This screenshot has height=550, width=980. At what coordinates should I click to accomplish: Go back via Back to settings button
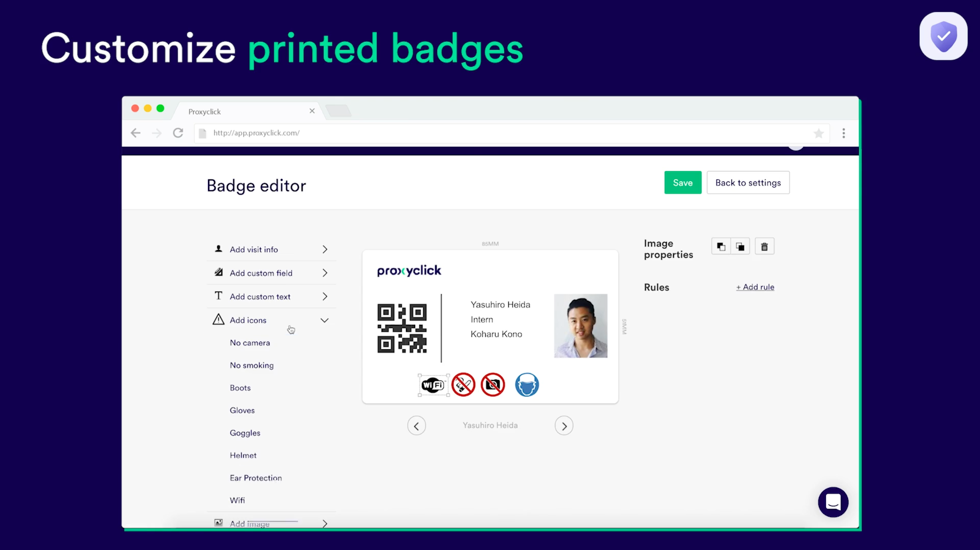pyautogui.click(x=748, y=183)
